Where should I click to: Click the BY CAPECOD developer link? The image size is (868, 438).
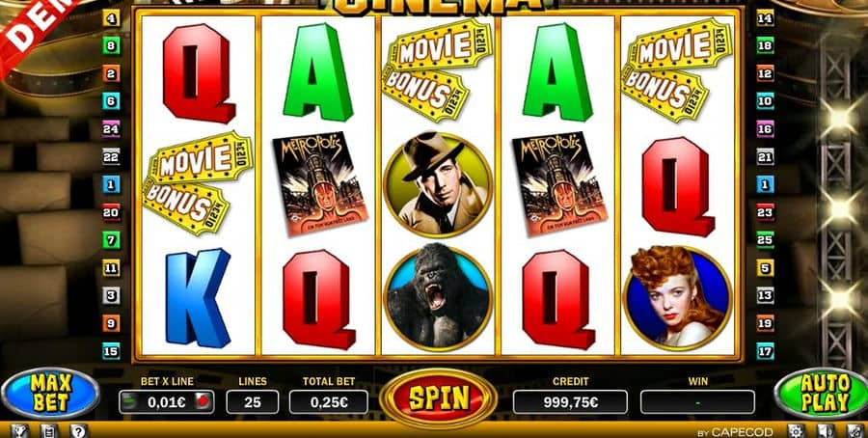click(x=735, y=432)
